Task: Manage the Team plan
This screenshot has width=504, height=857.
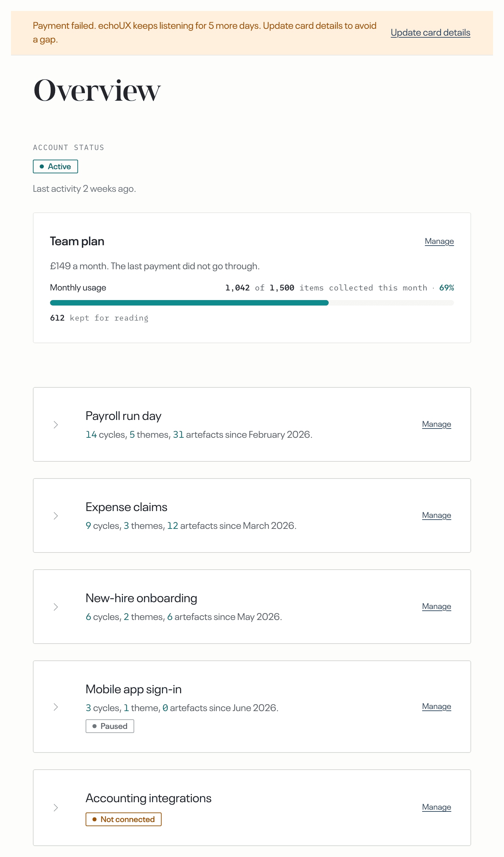Action: coord(439,241)
